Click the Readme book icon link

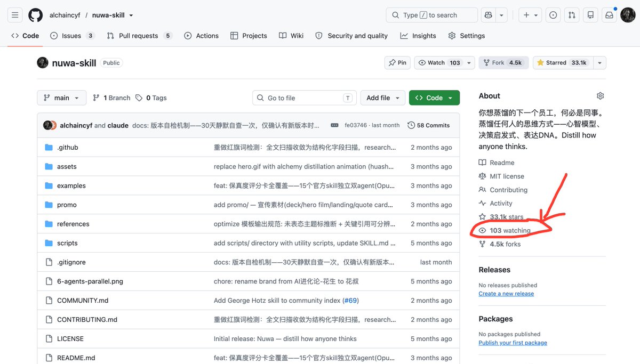tap(482, 163)
